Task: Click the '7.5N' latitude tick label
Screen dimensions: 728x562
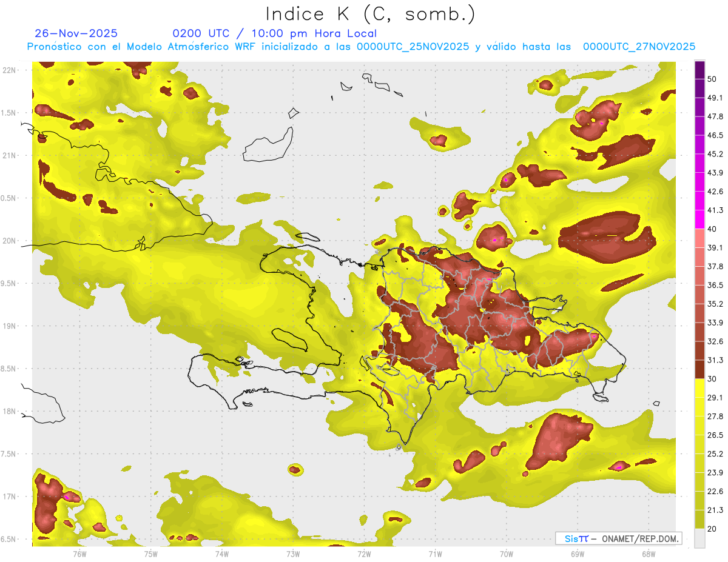Action: coord(9,454)
